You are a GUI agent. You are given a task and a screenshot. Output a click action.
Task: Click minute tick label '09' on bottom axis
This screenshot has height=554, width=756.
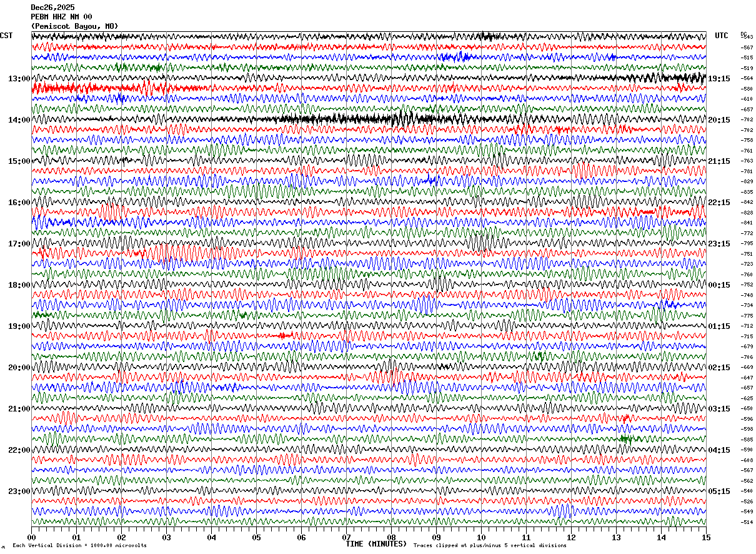click(436, 537)
